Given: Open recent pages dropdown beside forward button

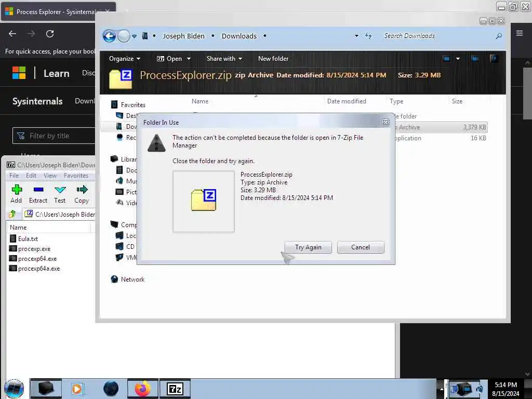Looking at the screenshot, I should [x=135, y=36].
